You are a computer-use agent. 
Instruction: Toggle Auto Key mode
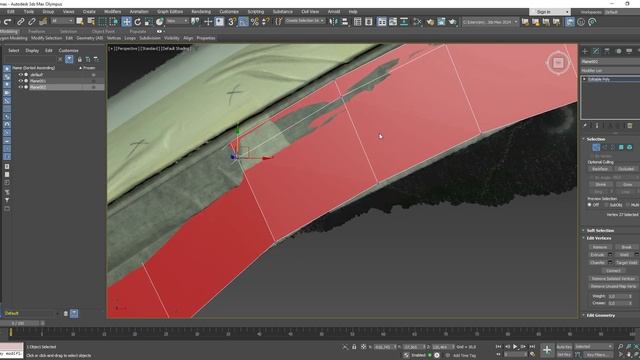pos(564,347)
